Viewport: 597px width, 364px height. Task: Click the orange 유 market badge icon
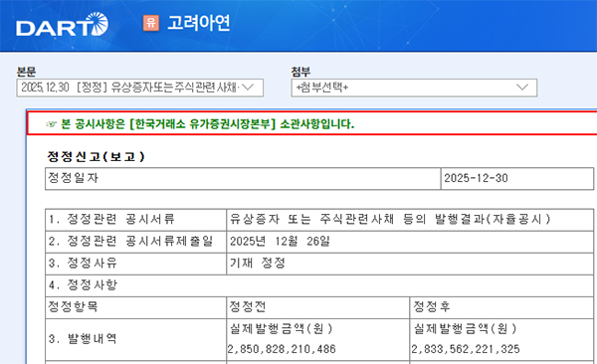(151, 23)
